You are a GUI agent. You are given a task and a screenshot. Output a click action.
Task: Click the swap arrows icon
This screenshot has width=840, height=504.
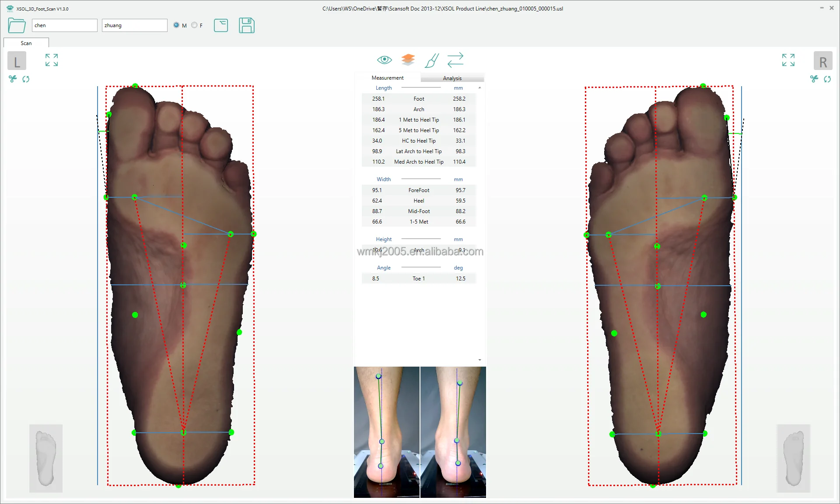pos(455,60)
